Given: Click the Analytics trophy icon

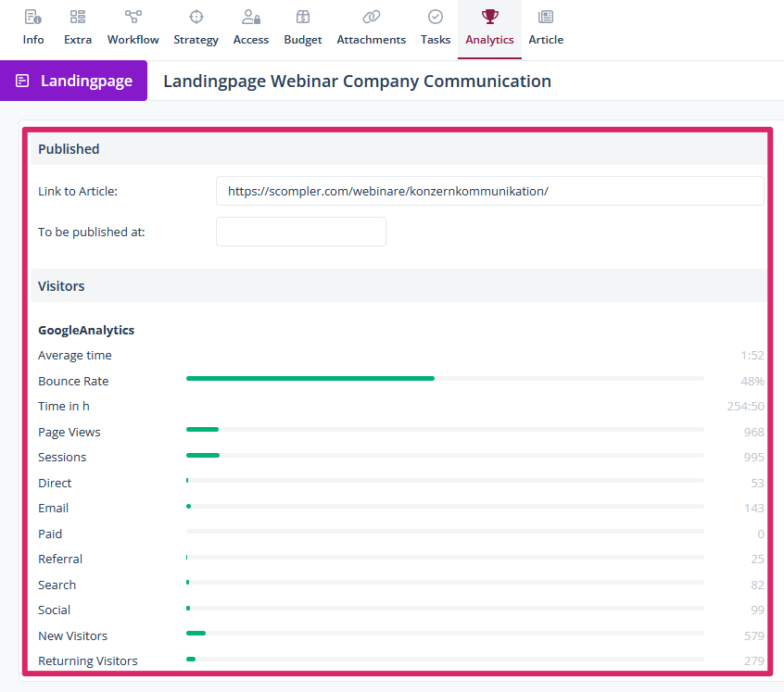Looking at the screenshot, I should tap(489, 17).
